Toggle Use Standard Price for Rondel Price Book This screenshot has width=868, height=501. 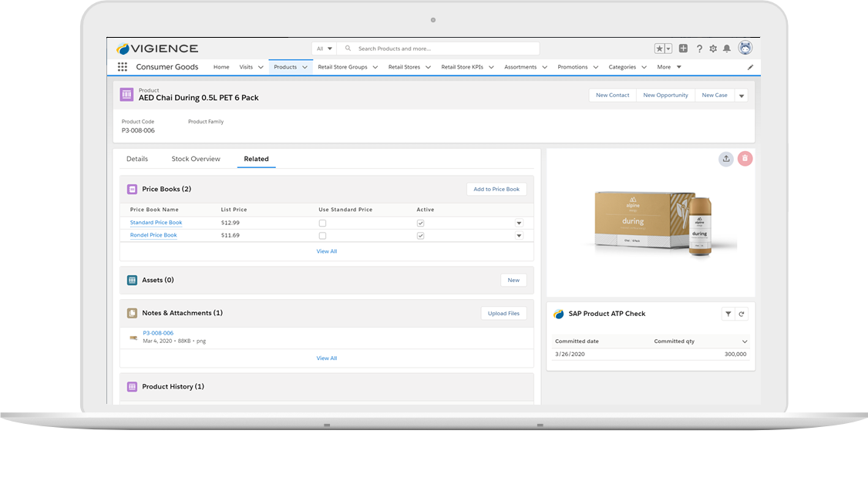click(x=323, y=236)
